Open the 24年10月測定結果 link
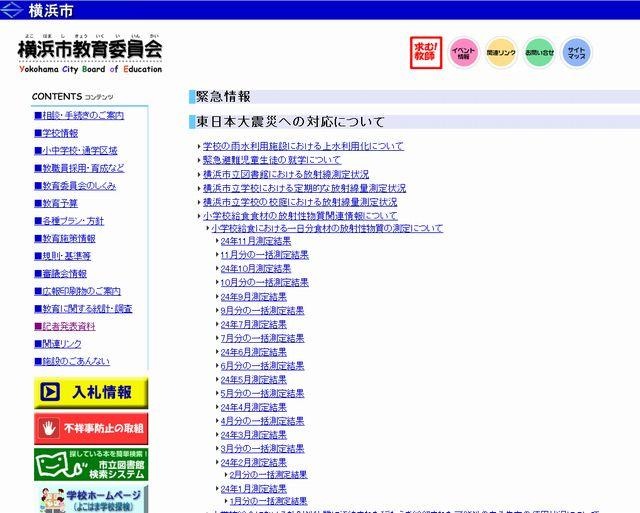This screenshot has width=640, height=513. point(256,269)
